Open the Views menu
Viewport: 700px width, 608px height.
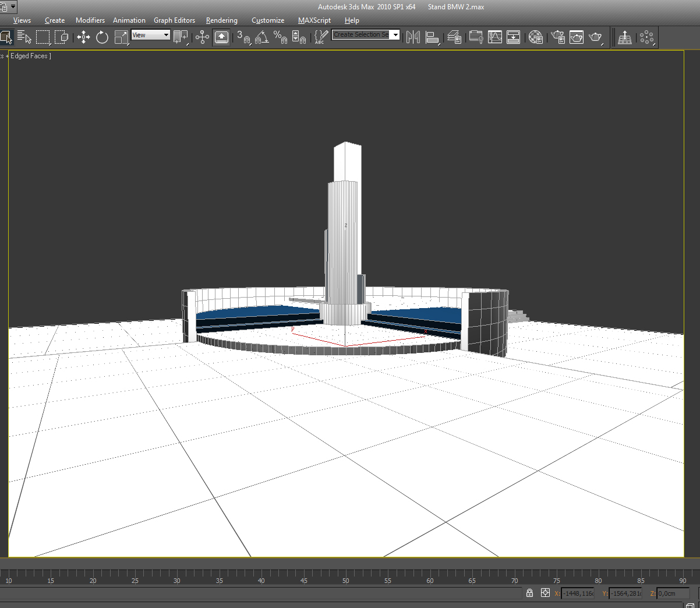[22, 20]
